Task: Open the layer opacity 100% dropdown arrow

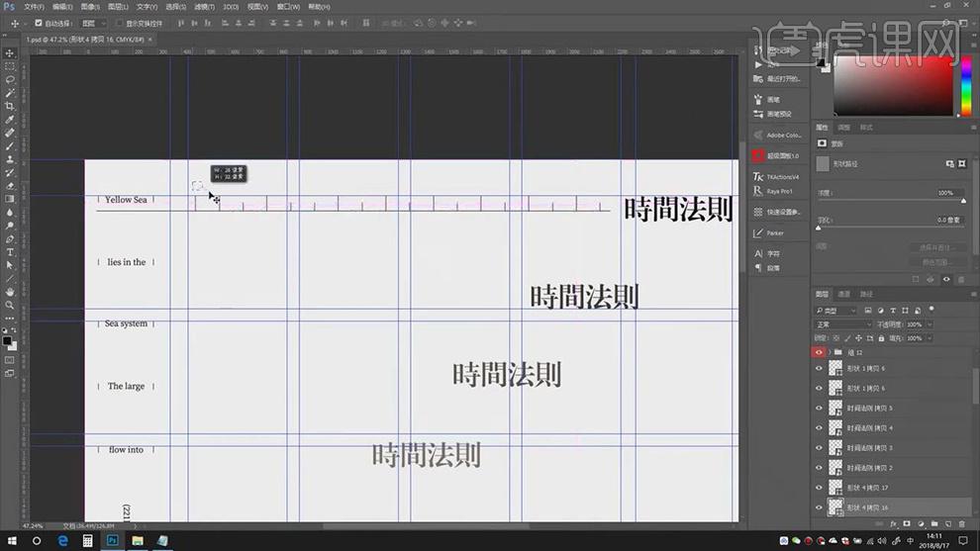Action: click(x=930, y=324)
